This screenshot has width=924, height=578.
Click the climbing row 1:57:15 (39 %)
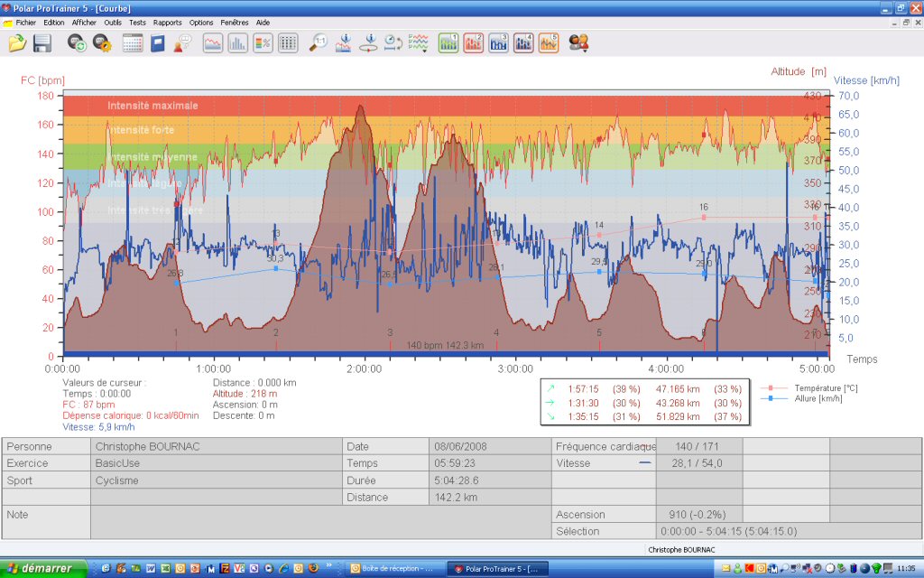click(x=644, y=388)
